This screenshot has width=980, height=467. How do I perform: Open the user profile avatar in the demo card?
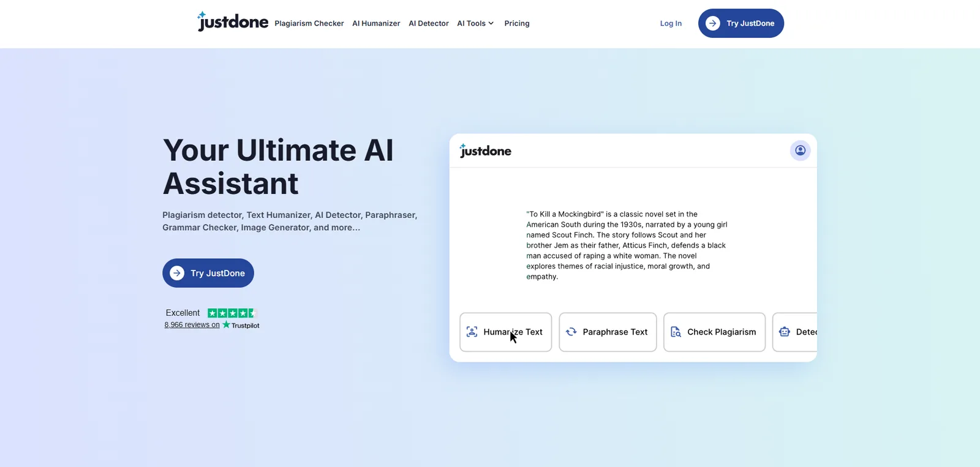pyautogui.click(x=800, y=151)
